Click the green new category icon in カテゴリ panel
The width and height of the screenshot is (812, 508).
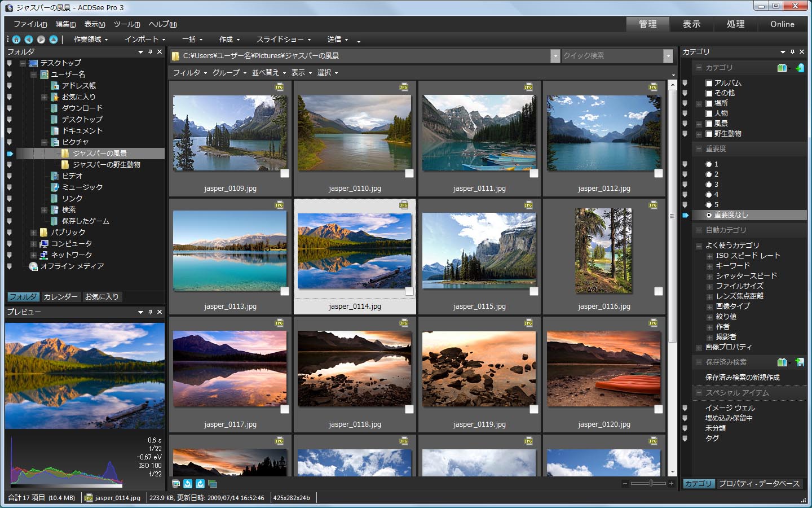pyautogui.click(x=800, y=67)
